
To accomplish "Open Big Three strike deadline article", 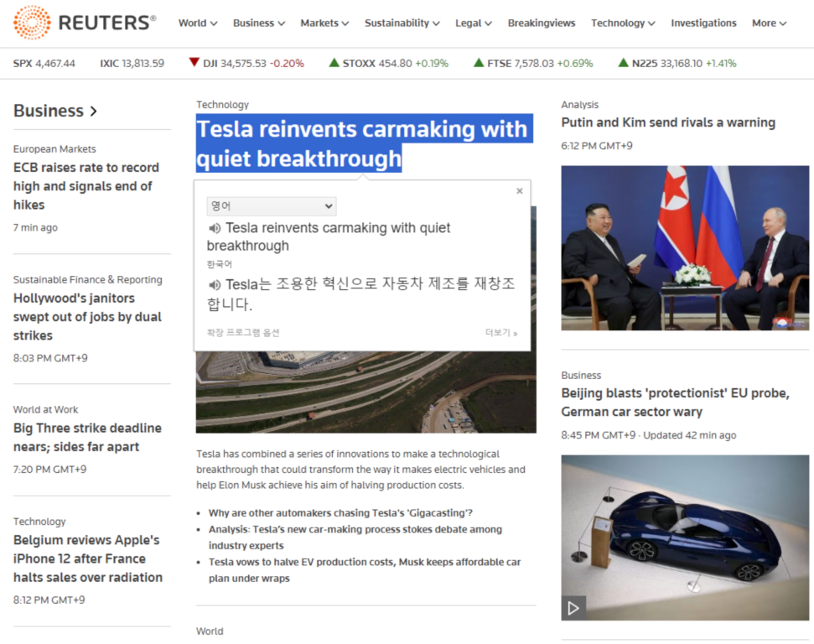I will pos(87,437).
